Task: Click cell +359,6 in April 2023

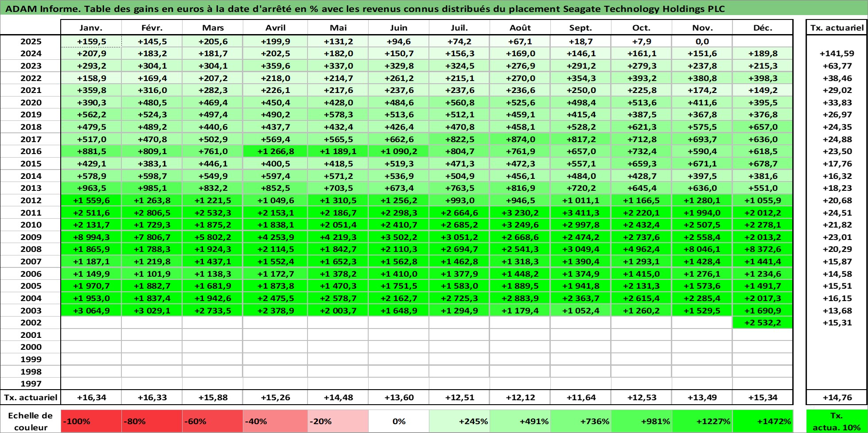Action: [x=275, y=66]
